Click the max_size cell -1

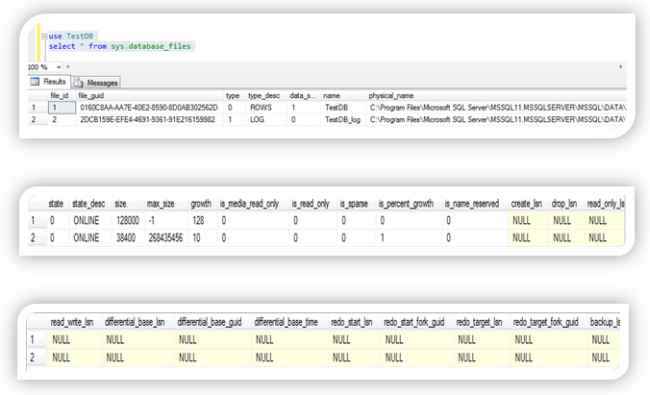pyautogui.click(x=152, y=221)
